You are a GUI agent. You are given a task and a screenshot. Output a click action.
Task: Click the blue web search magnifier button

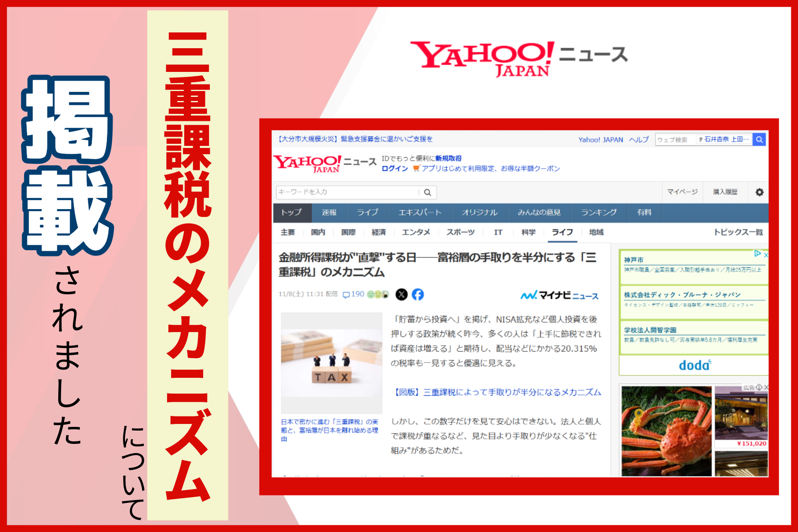point(759,140)
